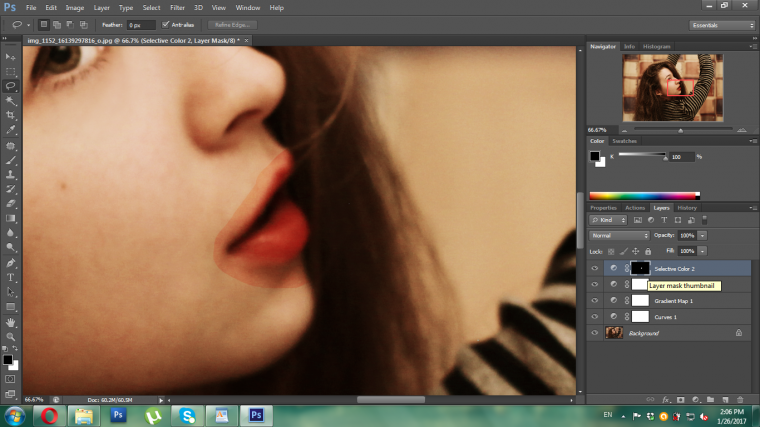The image size is (760, 427).
Task: Select the Move tool
Action: (10, 57)
